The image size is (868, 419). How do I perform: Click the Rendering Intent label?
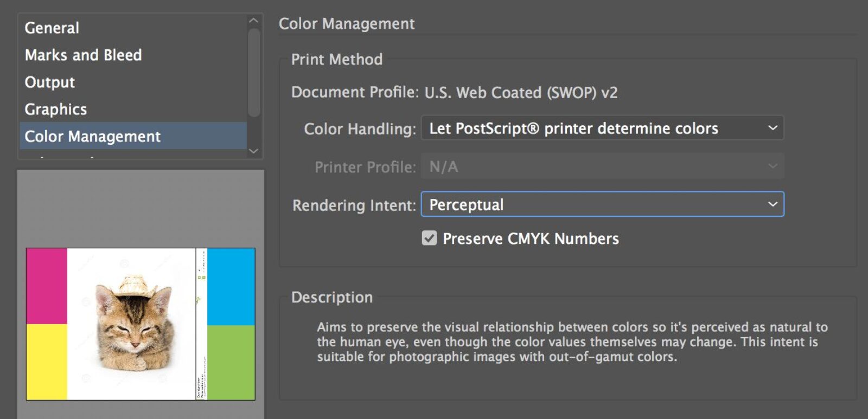click(x=354, y=205)
